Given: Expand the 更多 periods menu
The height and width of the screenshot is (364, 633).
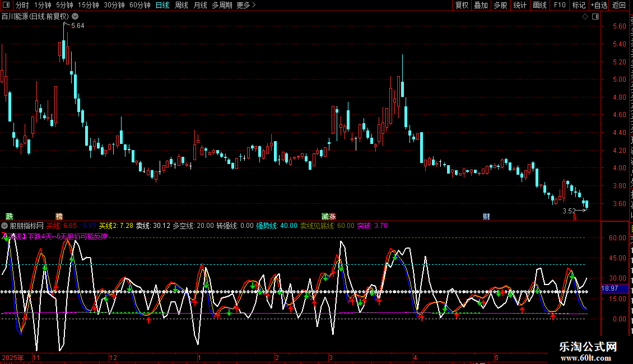Looking at the screenshot, I should (246, 5).
